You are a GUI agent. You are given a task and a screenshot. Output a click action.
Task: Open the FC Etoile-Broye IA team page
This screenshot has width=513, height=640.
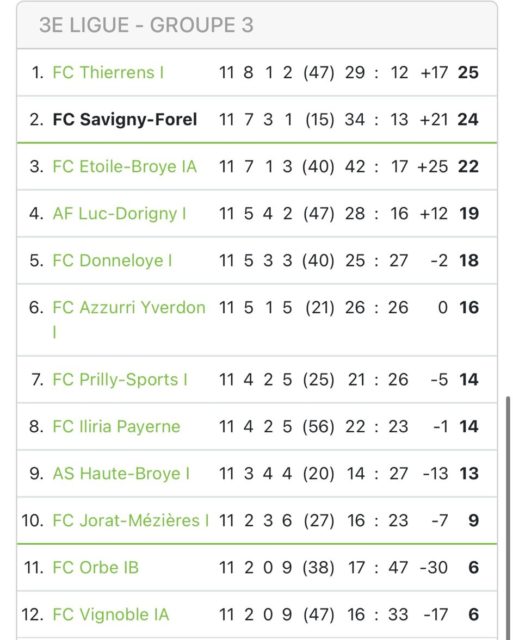125,167
